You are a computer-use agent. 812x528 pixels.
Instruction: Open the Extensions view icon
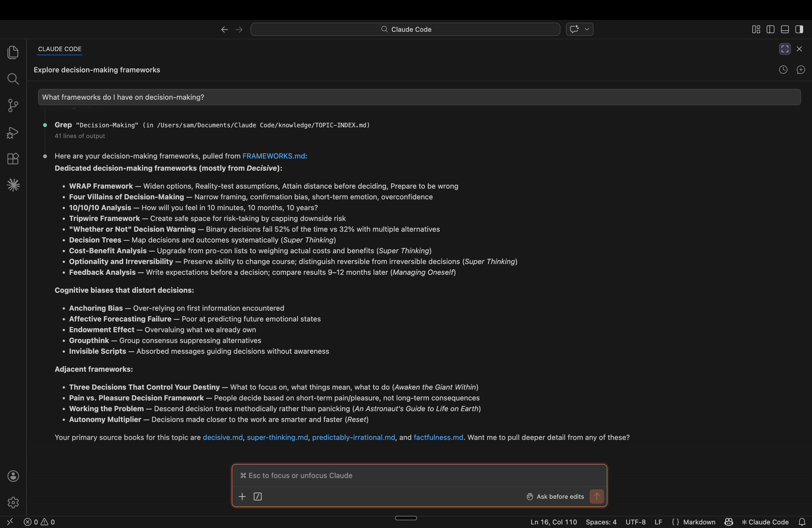click(x=13, y=159)
